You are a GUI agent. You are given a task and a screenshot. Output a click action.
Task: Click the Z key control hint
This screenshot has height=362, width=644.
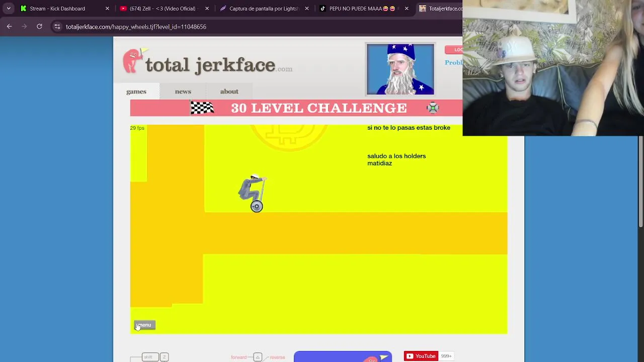164,357
